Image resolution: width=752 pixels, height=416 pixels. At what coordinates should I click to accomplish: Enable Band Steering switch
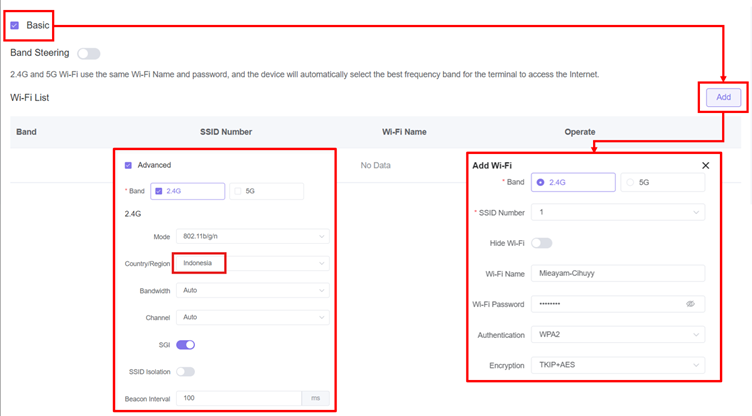coord(88,53)
